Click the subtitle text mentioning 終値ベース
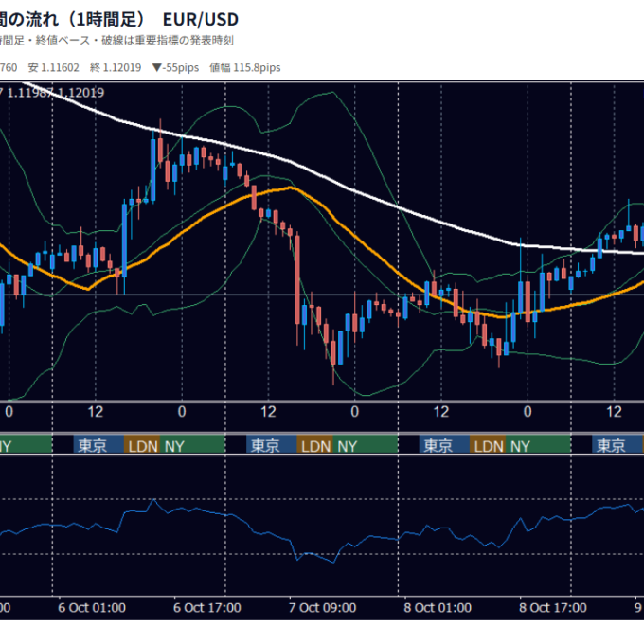The width and height of the screenshot is (644, 644). click(116, 40)
